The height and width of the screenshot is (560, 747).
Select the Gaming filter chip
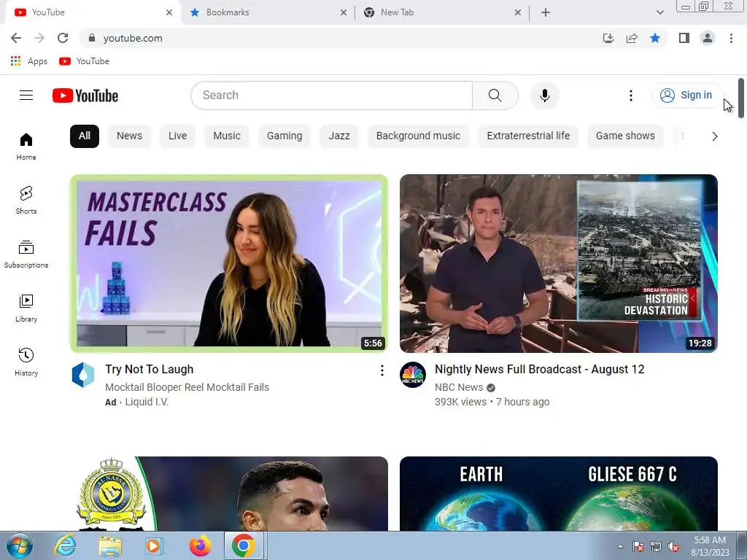tap(285, 136)
